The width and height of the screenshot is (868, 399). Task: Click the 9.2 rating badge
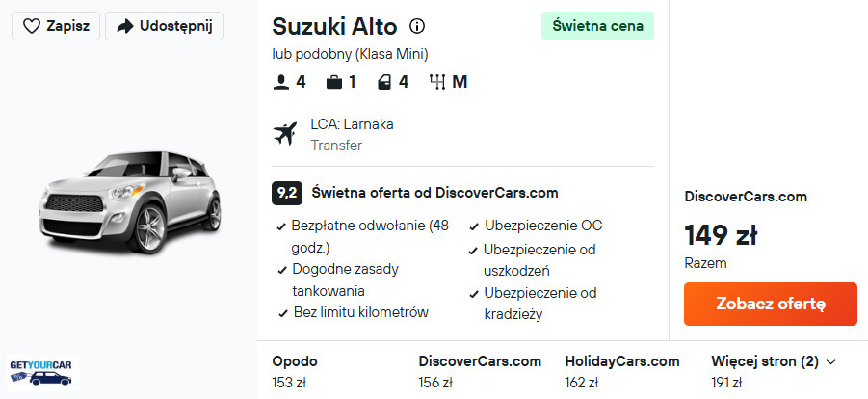click(x=287, y=193)
